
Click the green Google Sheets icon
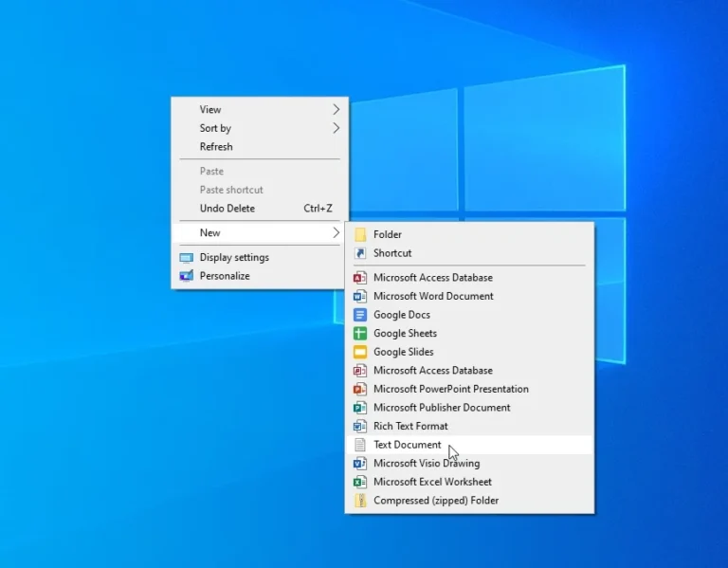[x=360, y=334]
